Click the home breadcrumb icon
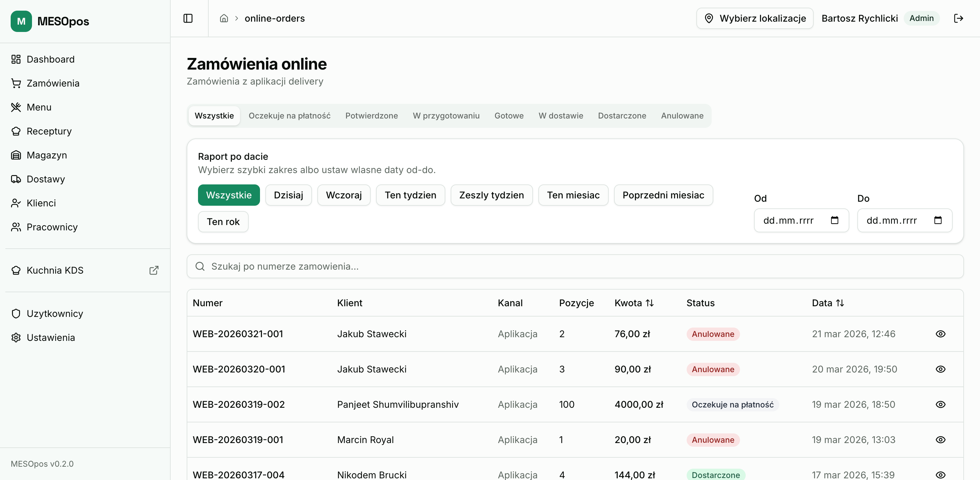 point(224,18)
